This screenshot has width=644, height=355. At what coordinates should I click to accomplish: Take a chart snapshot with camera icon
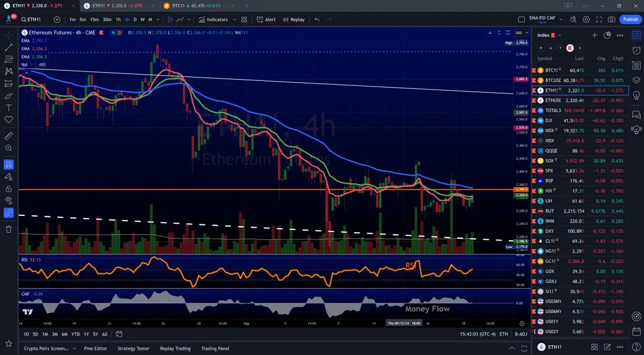click(612, 19)
